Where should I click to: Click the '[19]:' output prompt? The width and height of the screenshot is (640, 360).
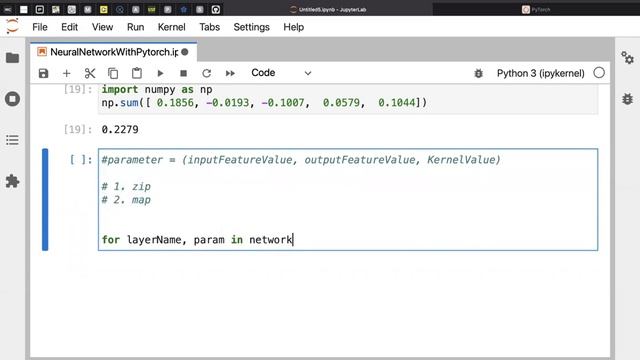[x=78, y=129]
